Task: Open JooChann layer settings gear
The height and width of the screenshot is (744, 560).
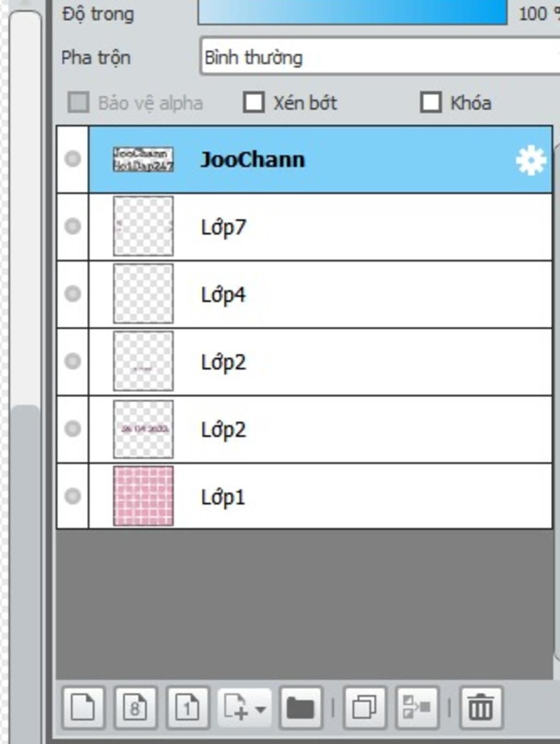Action: [530, 160]
